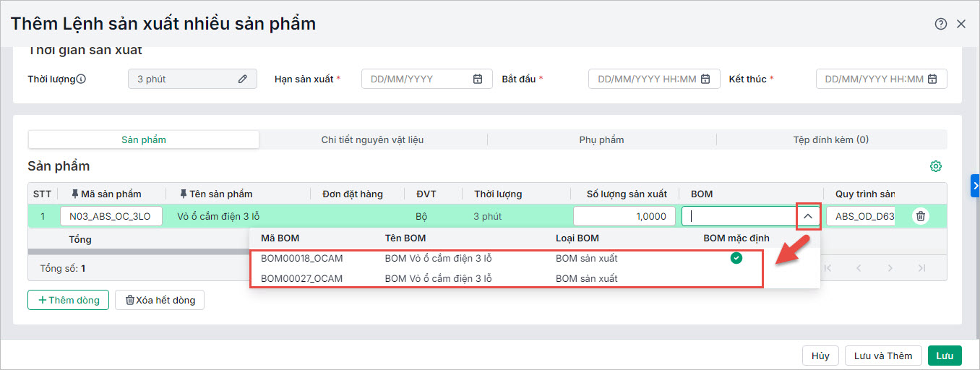The height and width of the screenshot is (370, 980).
Task: Open the Phụ phẩm tab
Action: [601, 139]
